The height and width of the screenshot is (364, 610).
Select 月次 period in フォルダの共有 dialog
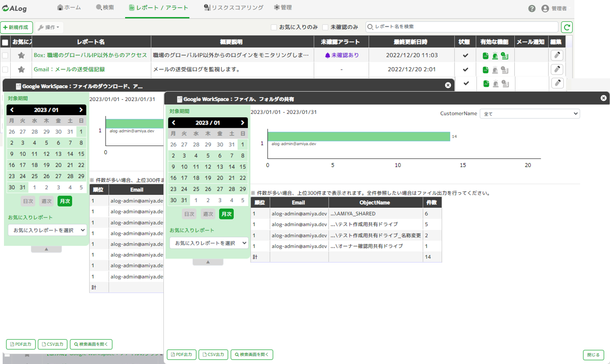226,214
